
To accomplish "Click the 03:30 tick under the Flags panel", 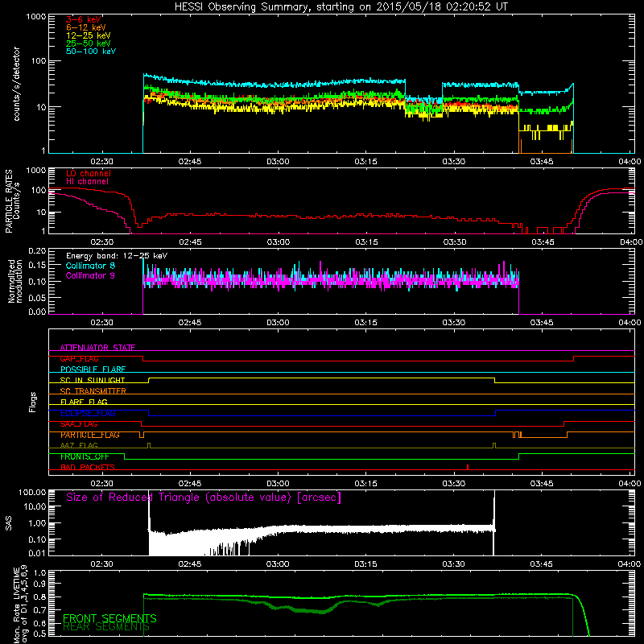I will pyautogui.click(x=454, y=484).
